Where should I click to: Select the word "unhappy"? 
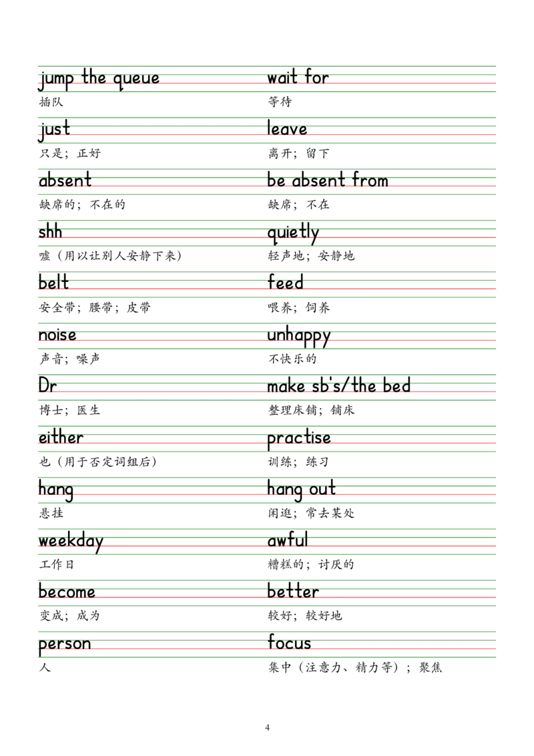point(298,335)
